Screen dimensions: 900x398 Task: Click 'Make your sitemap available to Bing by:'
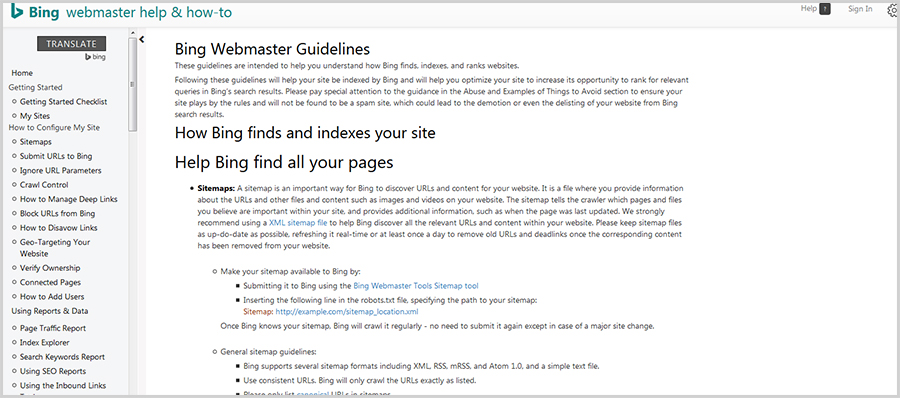pyautogui.click(x=290, y=272)
